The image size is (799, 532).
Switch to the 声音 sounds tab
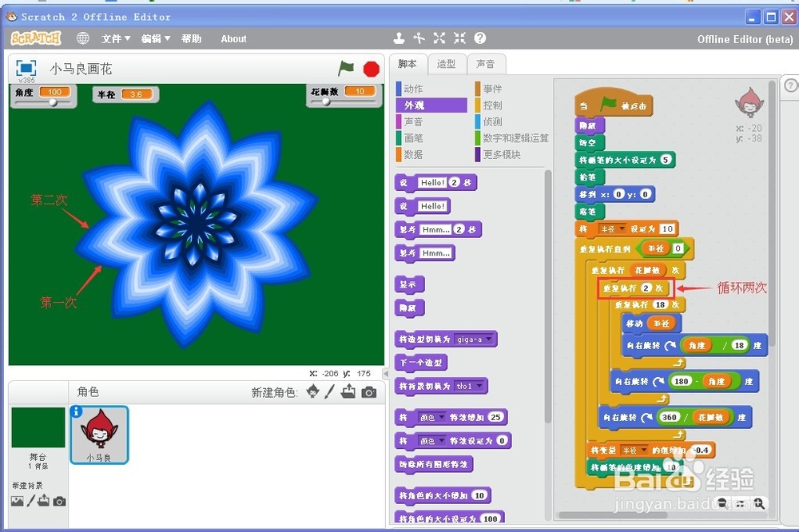coord(487,64)
